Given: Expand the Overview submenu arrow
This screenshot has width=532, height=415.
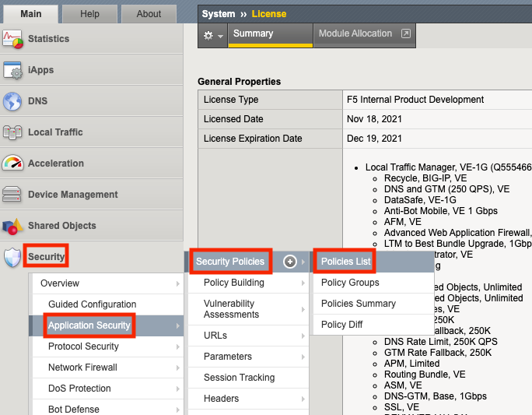Looking at the screenshot, I should 178,283.
